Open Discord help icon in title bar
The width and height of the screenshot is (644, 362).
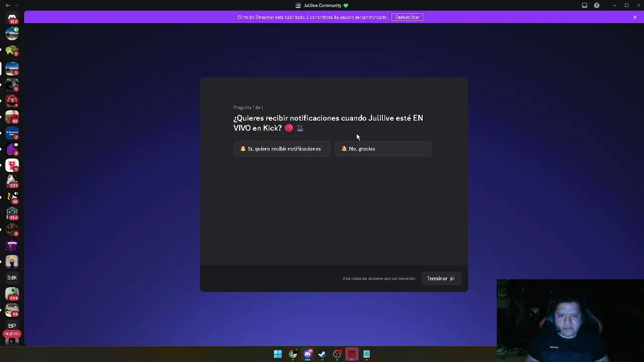tap(597, 6)
